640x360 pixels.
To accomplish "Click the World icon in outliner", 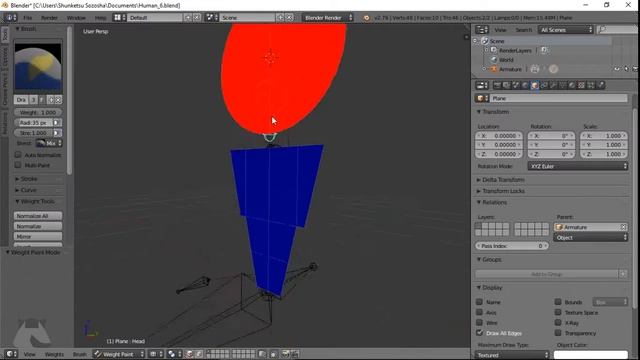I will (493, 60).
